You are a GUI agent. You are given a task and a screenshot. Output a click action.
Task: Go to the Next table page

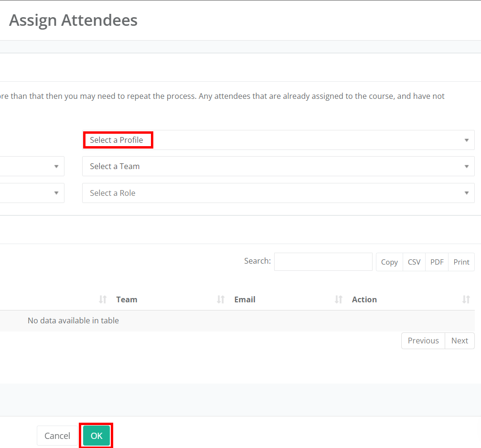[x=460, y=341]
